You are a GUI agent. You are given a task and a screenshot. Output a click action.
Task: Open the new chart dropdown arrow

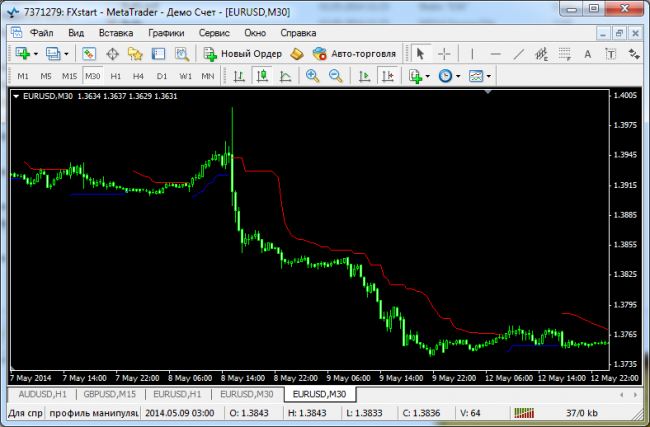(36, 53)
